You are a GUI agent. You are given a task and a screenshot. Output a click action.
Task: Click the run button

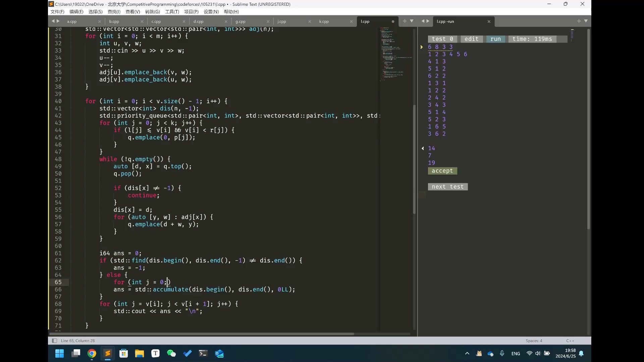point(496,39)
